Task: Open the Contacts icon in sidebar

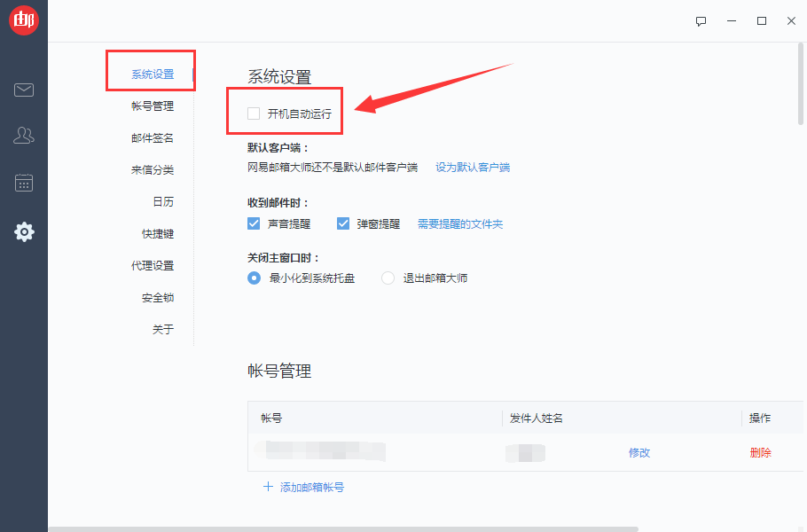Action: point(24,135)
